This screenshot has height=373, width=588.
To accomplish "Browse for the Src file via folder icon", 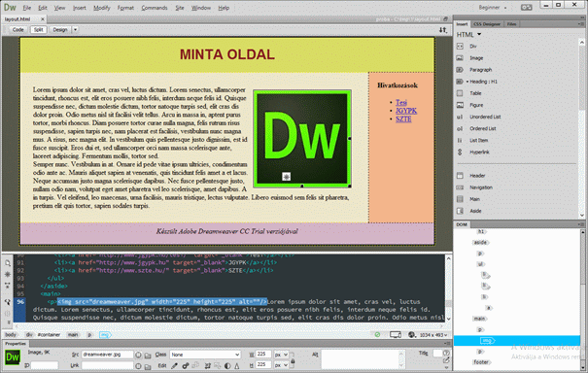I will click(x=148, y=355).
